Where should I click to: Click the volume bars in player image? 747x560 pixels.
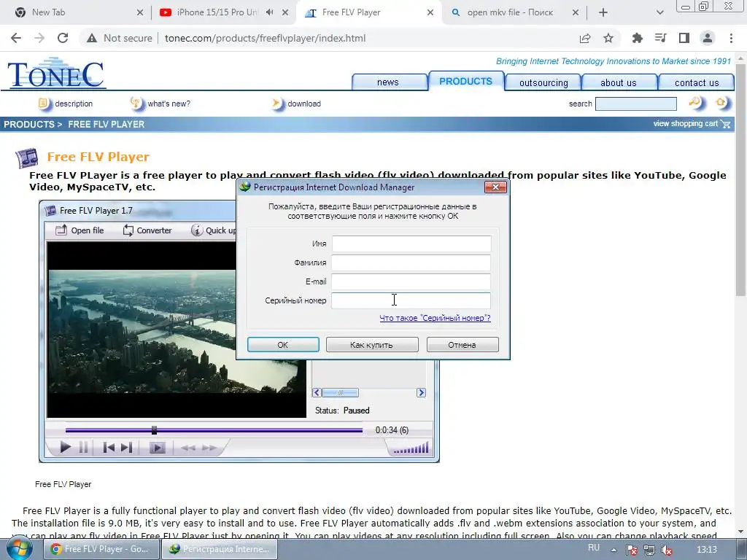tap(411, 448)
